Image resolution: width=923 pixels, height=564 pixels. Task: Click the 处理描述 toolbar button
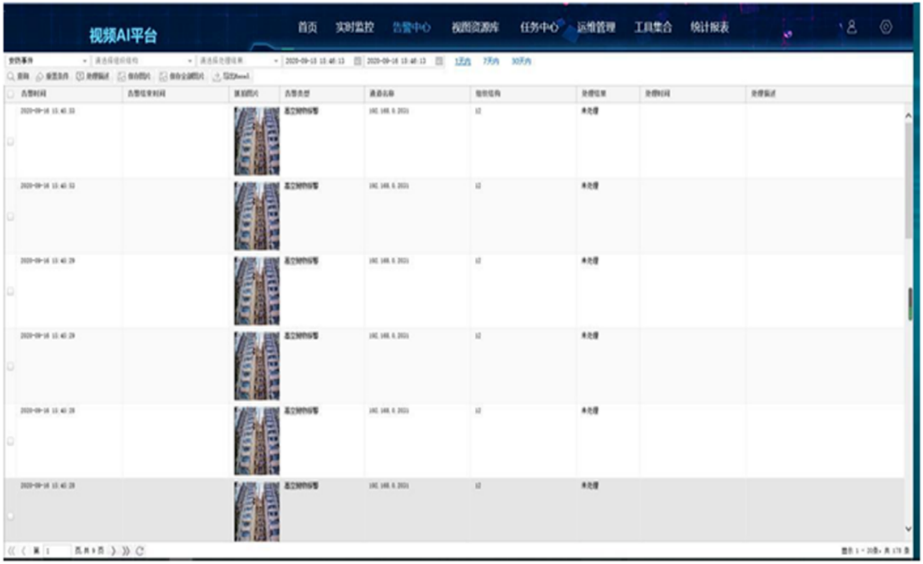[93, 77]
